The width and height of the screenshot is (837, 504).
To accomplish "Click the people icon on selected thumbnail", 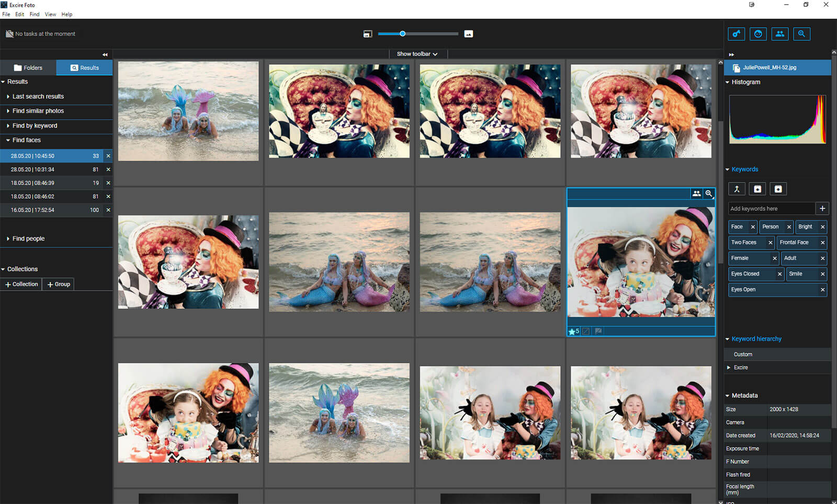I will pos(696,193).
